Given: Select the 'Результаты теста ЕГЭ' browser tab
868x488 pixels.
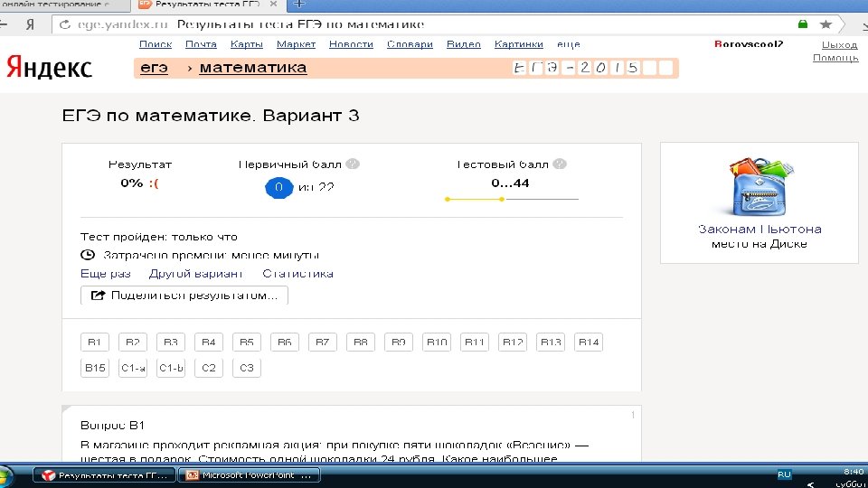Looking at the screenshot, I should [x=208, y=5].
